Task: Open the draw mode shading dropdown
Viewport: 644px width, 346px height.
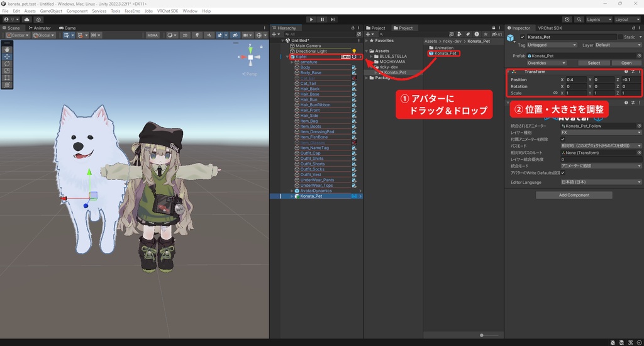Action: pos(171,35)
